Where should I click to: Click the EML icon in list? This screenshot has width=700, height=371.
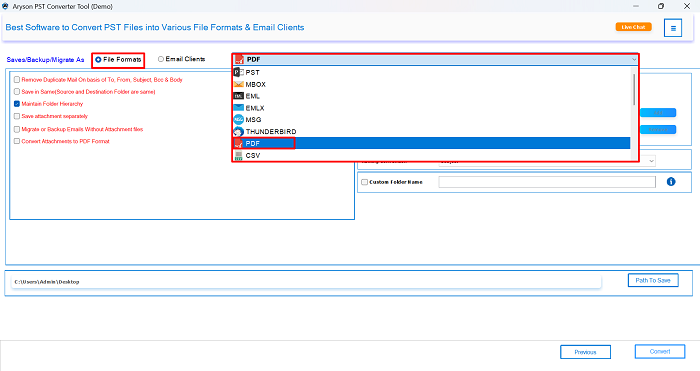[239, 96]
